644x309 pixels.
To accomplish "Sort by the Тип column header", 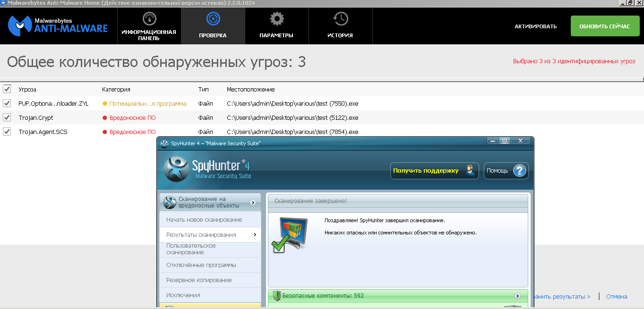I will point(203,89).
